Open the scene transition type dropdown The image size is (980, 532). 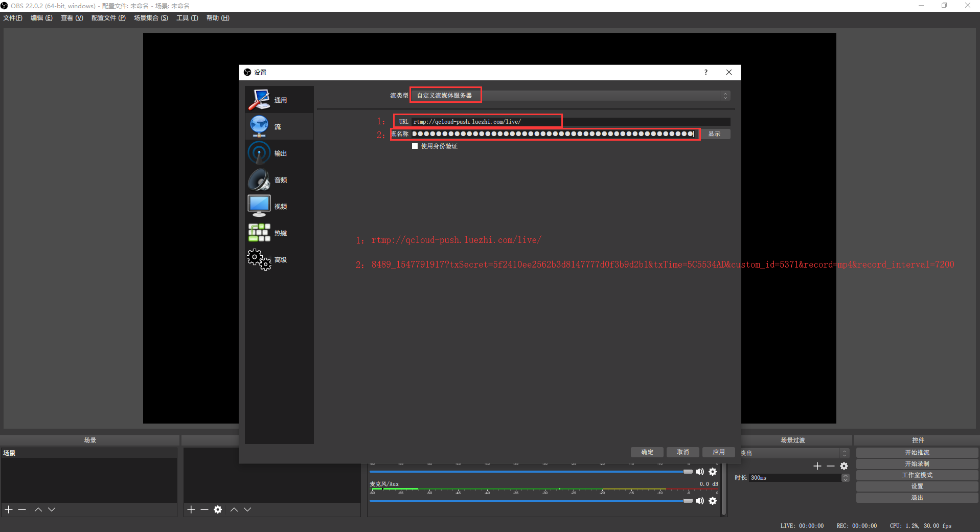(794, 453)
